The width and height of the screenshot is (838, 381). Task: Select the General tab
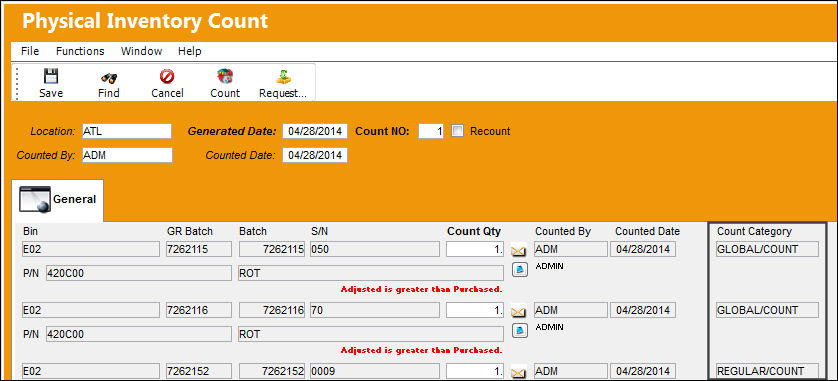click(58, 200)
